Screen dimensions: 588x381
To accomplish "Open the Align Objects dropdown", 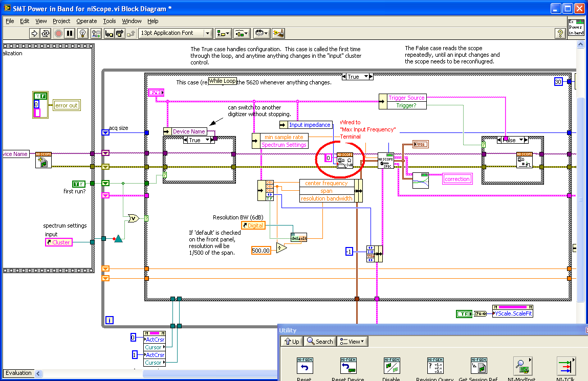I will (224, 33).
